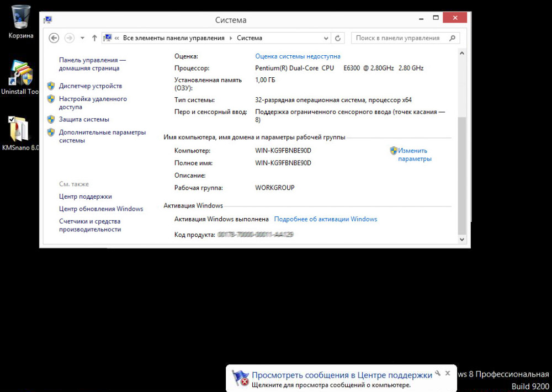Image resolution: width=552 pixels, height=392 pixels.
Task: Click Оценка системы недоступна link
Action: [x=298, y=56]
